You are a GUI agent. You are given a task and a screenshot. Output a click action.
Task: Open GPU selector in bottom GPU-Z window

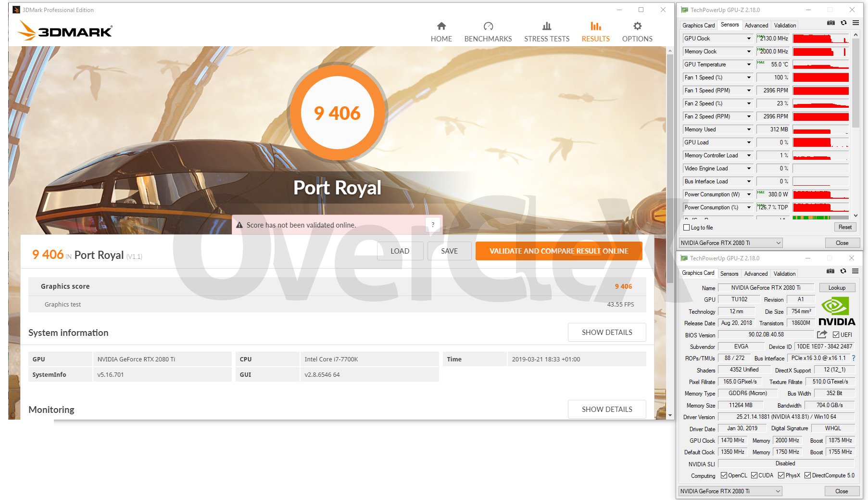tap(730, 491)
